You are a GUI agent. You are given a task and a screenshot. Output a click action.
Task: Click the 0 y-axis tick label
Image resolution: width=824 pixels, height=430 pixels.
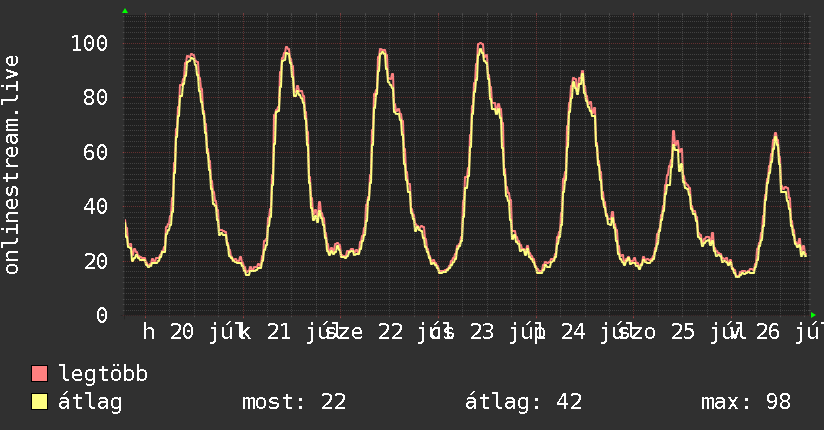(x=102, y=315)
